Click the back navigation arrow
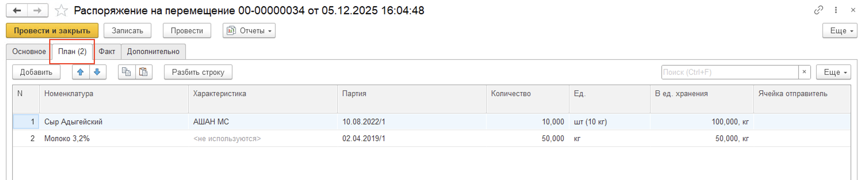Viewport: 868px width, 180px height. click(17, 10)
